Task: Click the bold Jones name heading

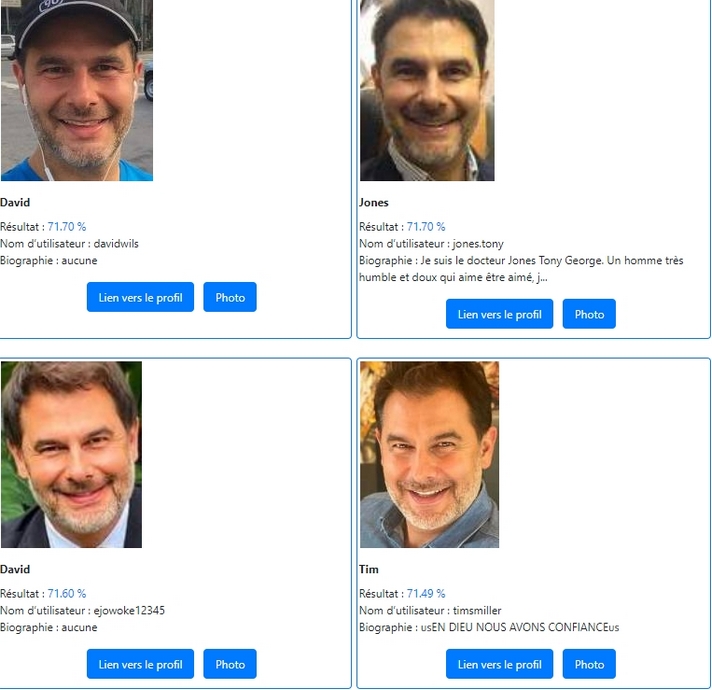Action: pos(374,202)
